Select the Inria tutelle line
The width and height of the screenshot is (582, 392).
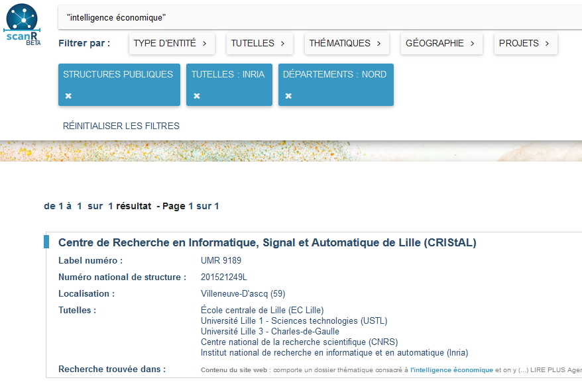coord(335,352)
